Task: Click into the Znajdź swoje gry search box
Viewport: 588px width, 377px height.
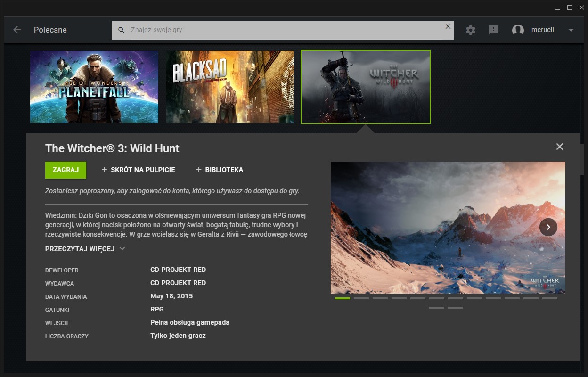Action: click(283, 30)
